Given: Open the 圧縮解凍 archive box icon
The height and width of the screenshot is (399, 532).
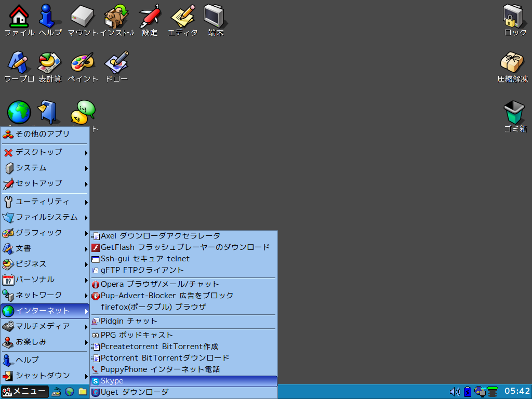Looking at the screenshot, I should coord(512,62).
